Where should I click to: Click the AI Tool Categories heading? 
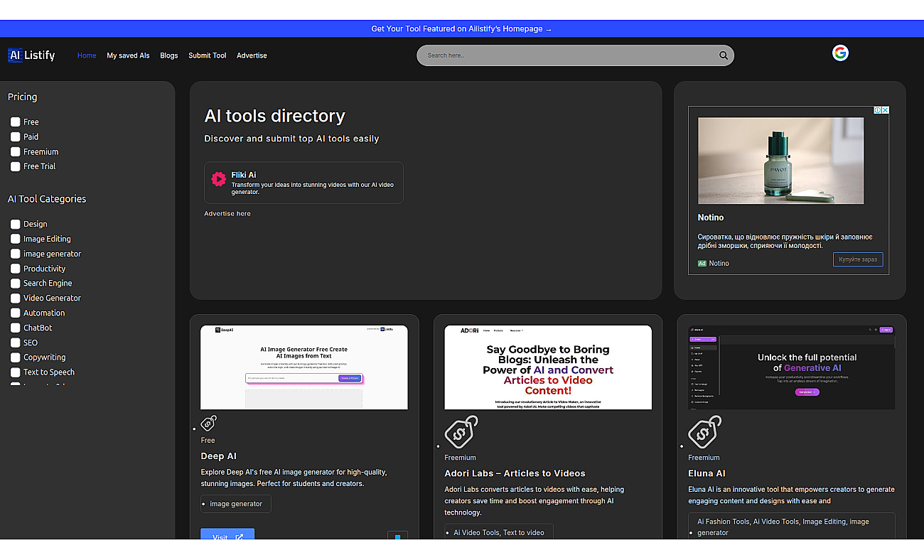point(47,199)
